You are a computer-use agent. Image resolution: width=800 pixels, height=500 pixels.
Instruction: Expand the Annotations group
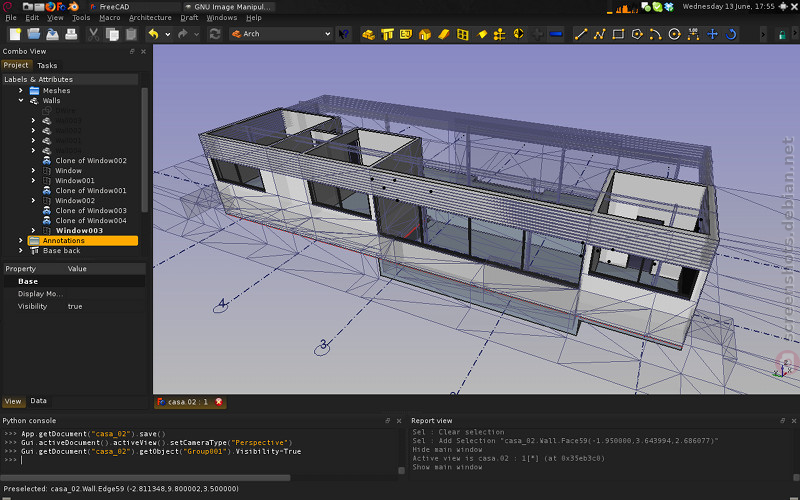[21, 240]
